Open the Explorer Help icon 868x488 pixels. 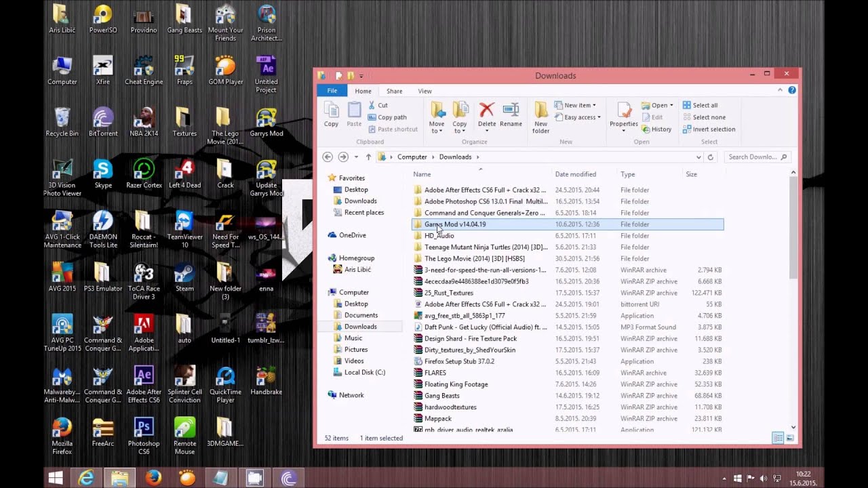(x=791, y=90)
